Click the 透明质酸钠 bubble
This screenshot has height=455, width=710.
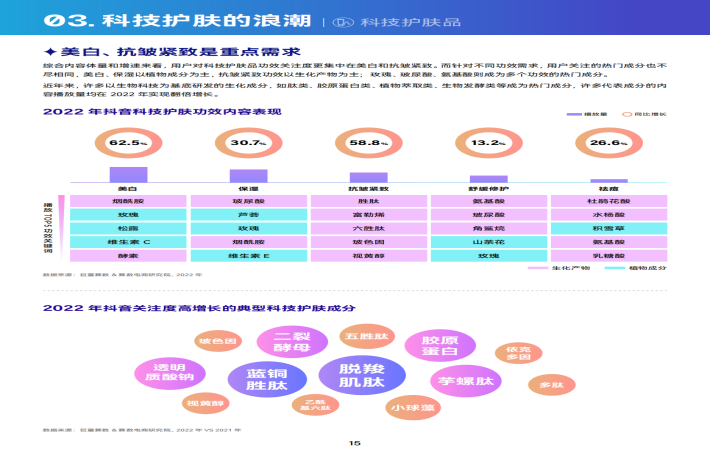164,372
